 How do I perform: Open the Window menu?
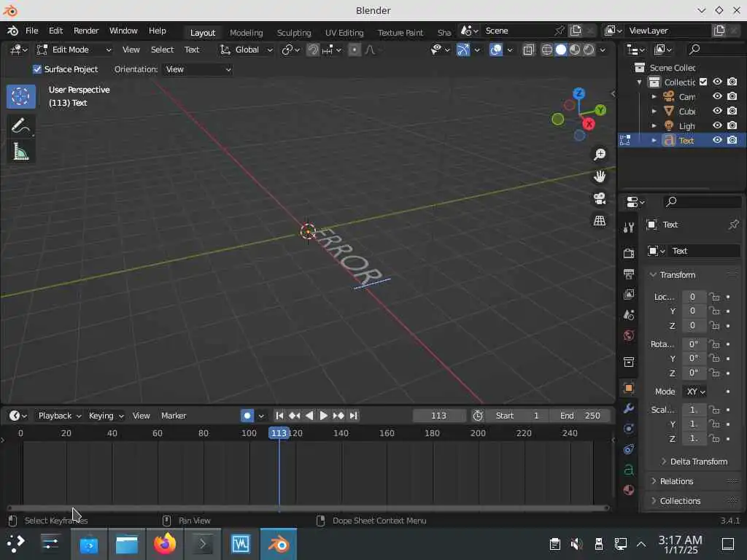click(123, 31)
